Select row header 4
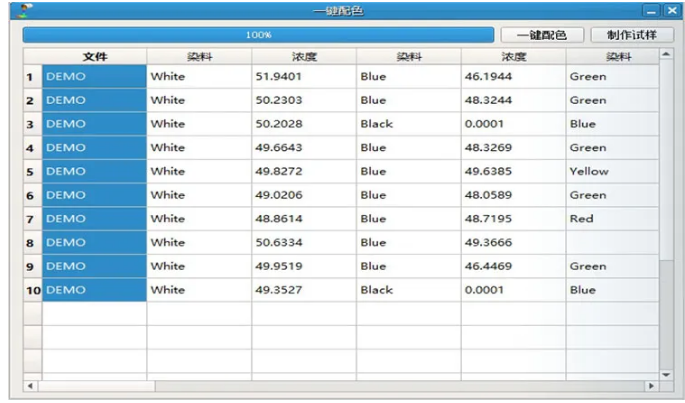The height and width of the screenshot is (403, 685). coord(33,148)
